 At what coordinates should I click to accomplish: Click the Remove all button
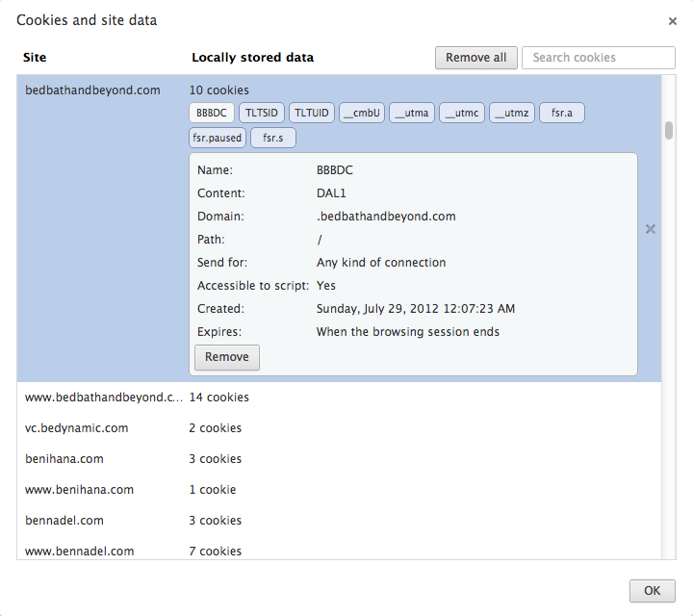(x=476, y=58)
